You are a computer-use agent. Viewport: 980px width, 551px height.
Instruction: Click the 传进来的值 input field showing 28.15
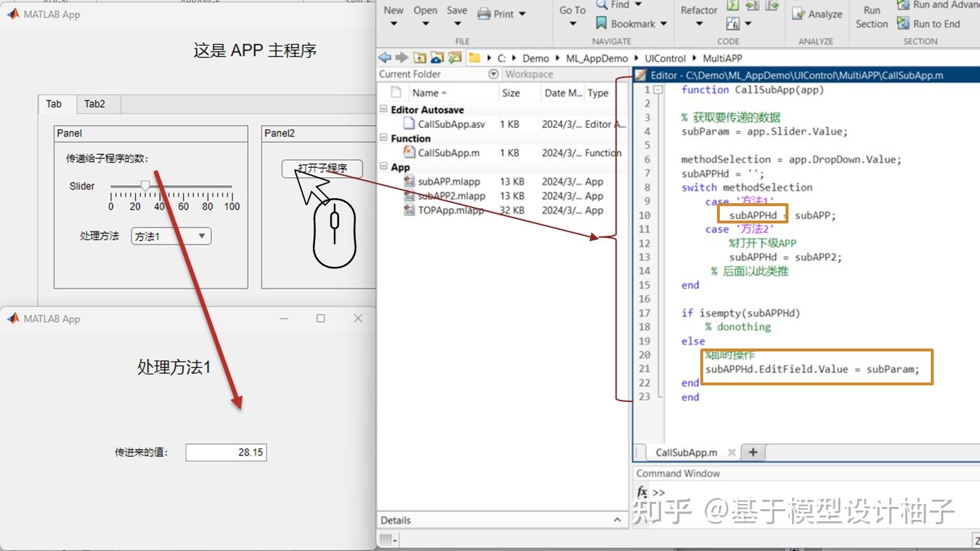[225, 452]
